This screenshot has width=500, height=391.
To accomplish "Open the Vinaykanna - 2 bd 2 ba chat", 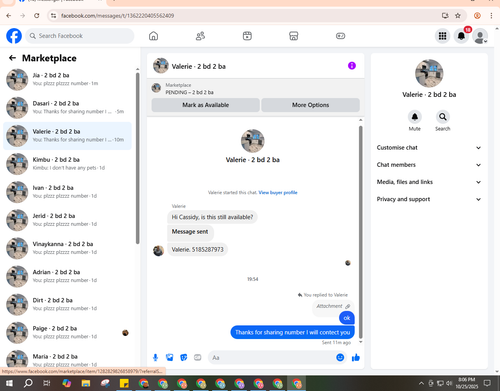I will pos(67,248).
